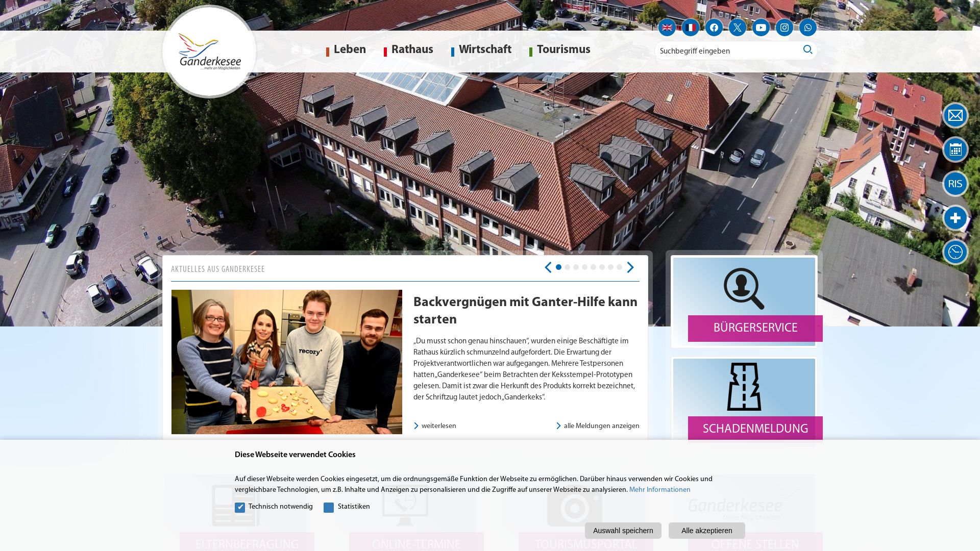Switch language to French flag icon
The image size is (980, 551).
click(691, 28)
